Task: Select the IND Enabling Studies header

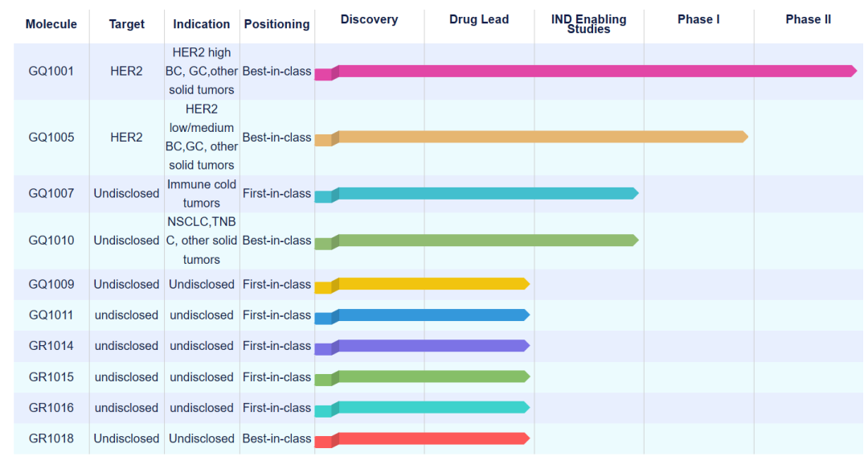Action: point(588,24)
